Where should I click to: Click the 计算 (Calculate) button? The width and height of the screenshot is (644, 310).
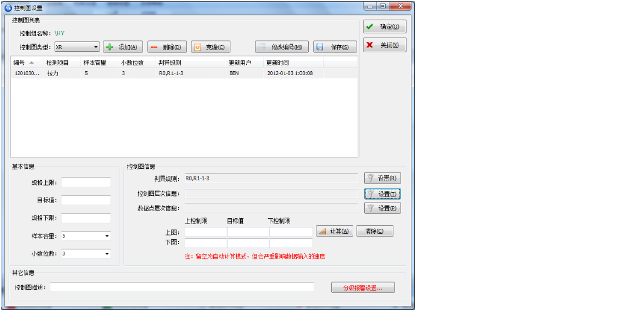click(x=334, y=231)
